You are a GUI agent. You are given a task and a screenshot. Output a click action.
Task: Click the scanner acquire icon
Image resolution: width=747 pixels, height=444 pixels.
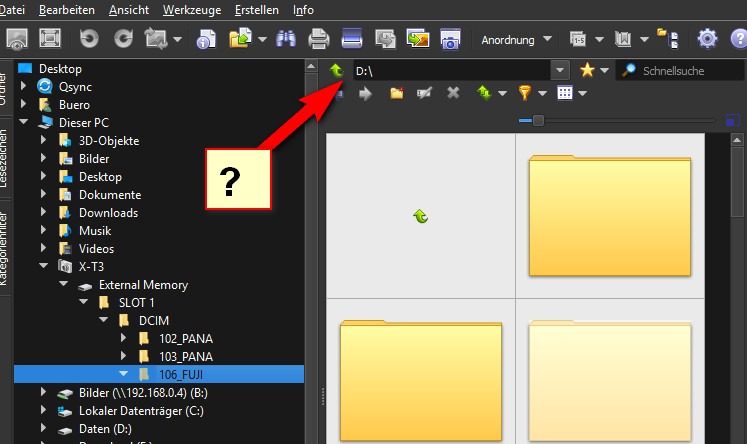[352, 39]
